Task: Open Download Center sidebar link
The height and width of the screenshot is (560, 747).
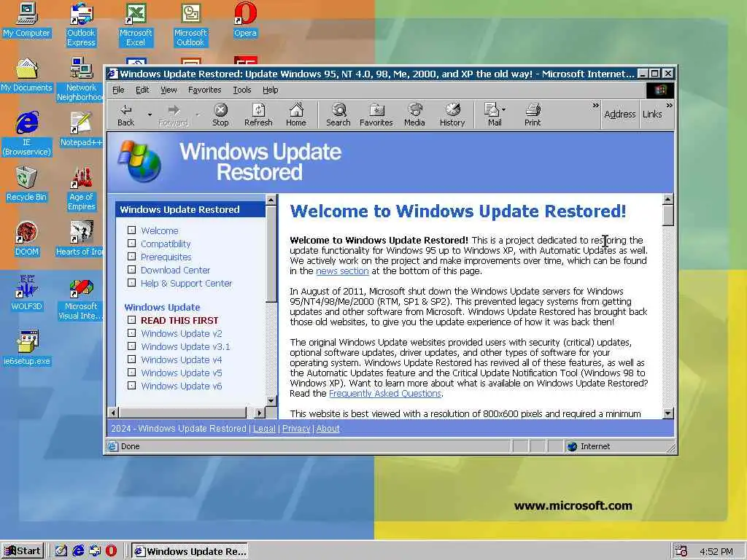Action: click(x=175, y=270)
